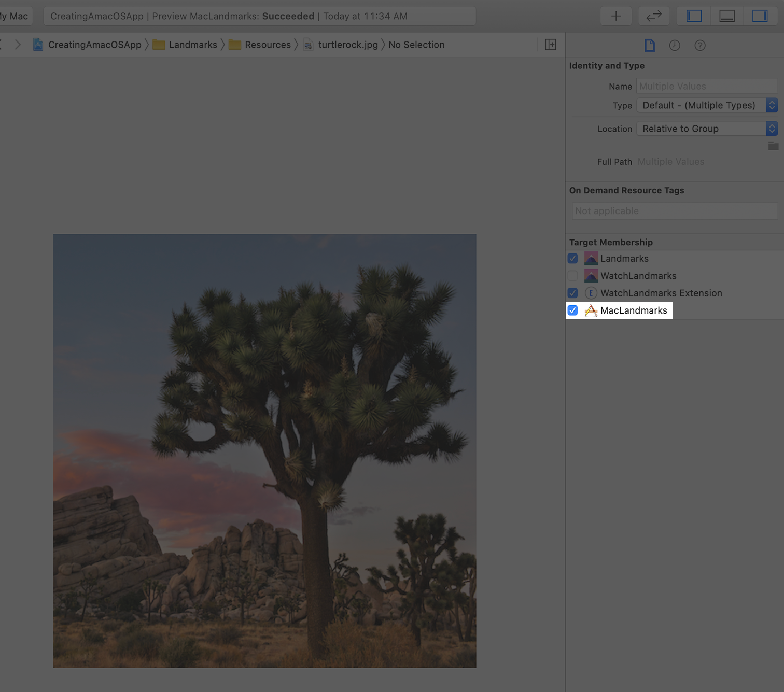This screenshot has width=784, height=692.
Task: Click the Library plus button in toolbar
Action: tap(615, 16)
